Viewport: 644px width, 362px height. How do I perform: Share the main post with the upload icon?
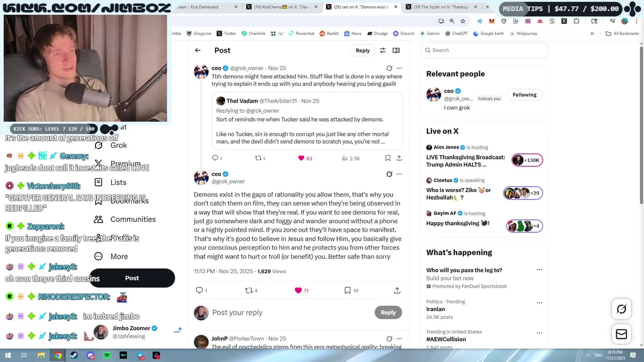coord(397,290)
